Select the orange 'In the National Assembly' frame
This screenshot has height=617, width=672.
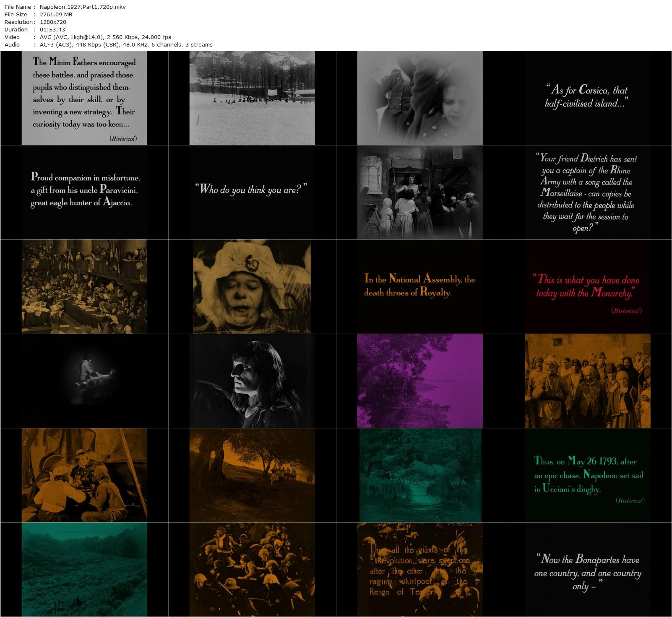420,287
